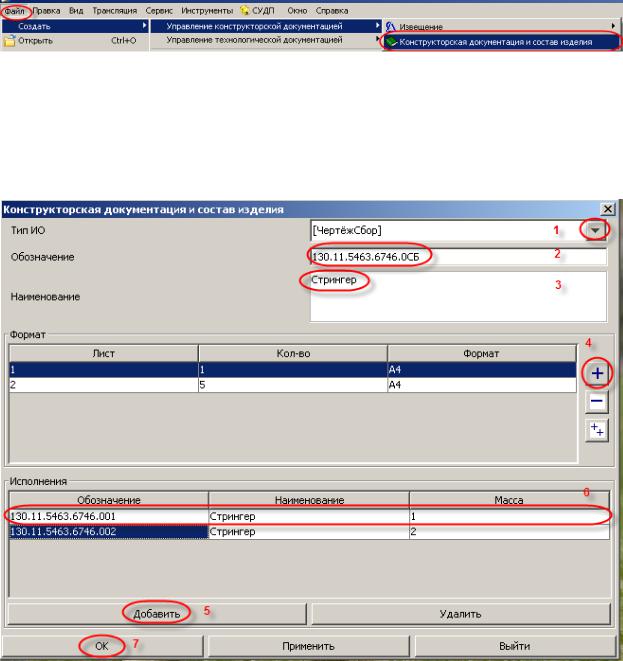Screen dimensions: 623x661
Task: Click Наименование header in Исполнения table
Action: [309, 500]
